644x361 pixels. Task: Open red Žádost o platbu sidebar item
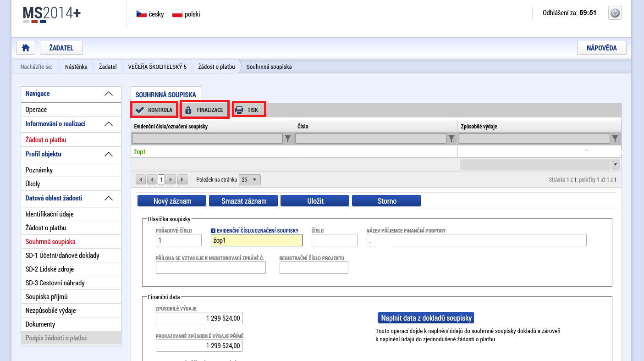pyautogui.click(x=71, y=140)
